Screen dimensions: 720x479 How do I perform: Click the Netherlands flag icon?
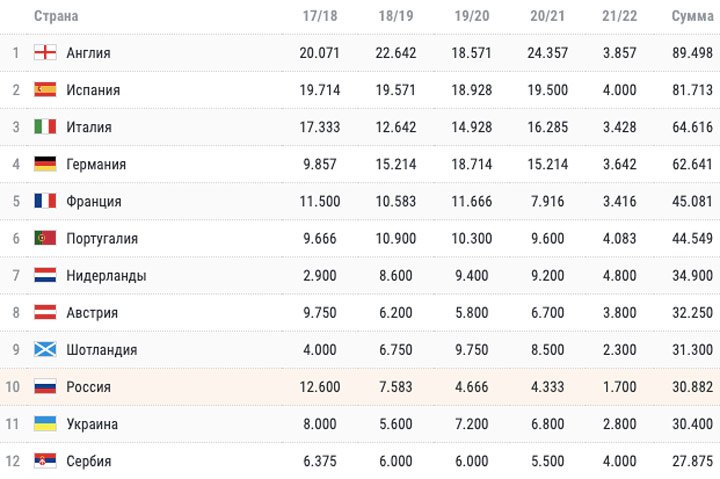tap(45, 275)
